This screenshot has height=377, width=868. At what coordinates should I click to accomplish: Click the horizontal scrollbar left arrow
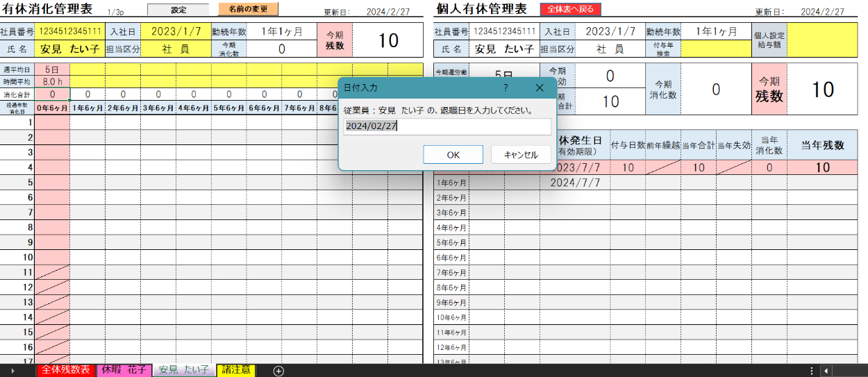[826, 371]
